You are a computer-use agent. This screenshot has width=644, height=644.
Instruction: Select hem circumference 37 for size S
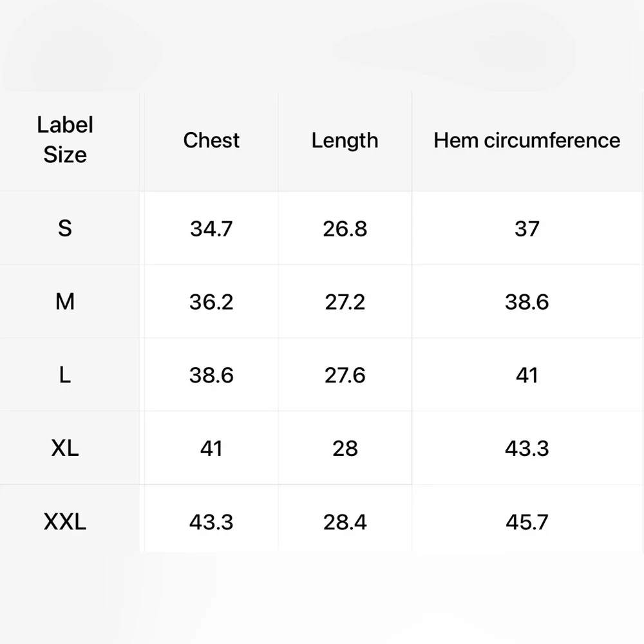tap(527, 228)
